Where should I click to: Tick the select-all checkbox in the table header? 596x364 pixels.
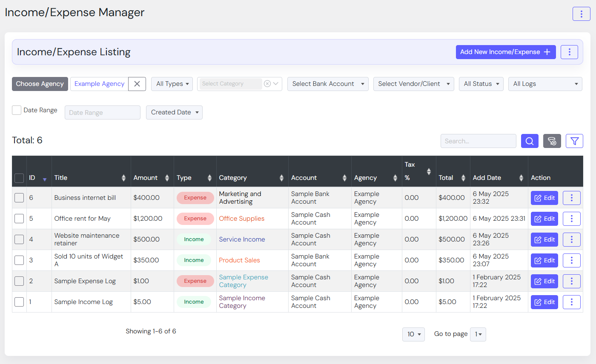[19, 178]
